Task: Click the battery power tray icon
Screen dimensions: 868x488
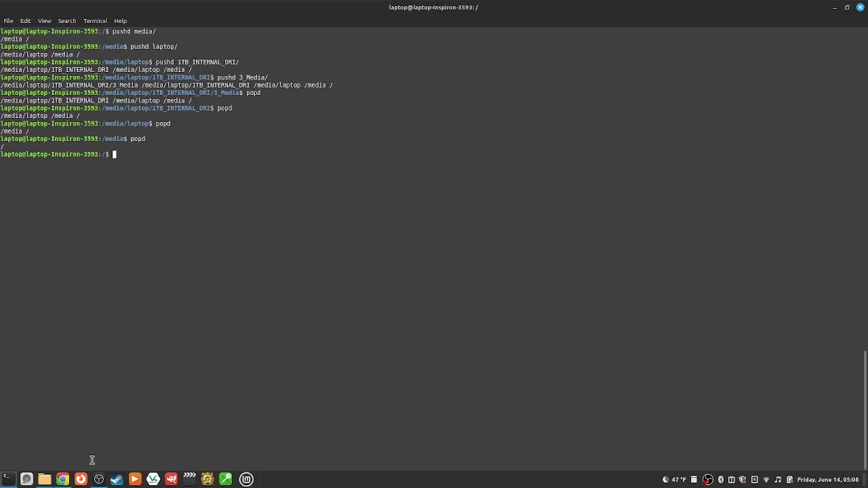Action: 789,479
